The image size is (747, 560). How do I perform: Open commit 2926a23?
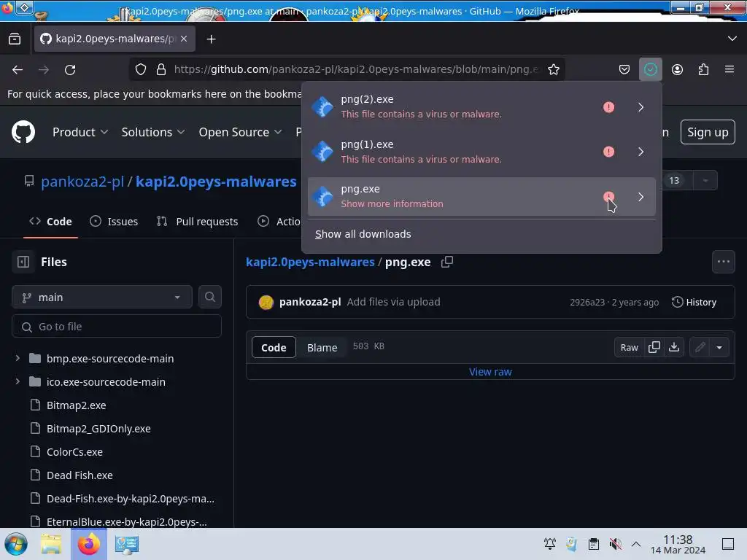[587, 303]
